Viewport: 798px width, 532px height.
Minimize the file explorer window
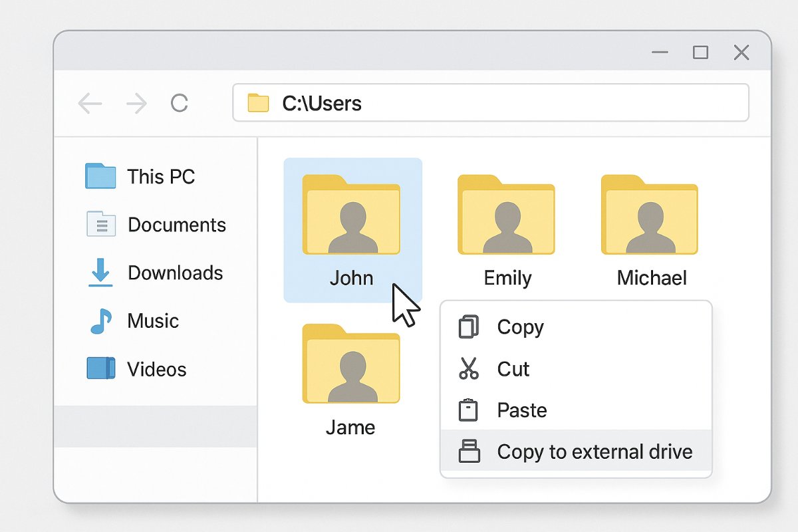[x=660, y=53]
